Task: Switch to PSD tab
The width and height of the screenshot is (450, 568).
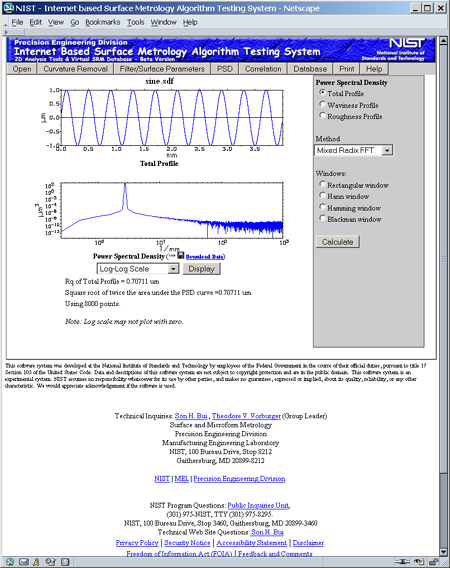Action: [x=225, y=69]
